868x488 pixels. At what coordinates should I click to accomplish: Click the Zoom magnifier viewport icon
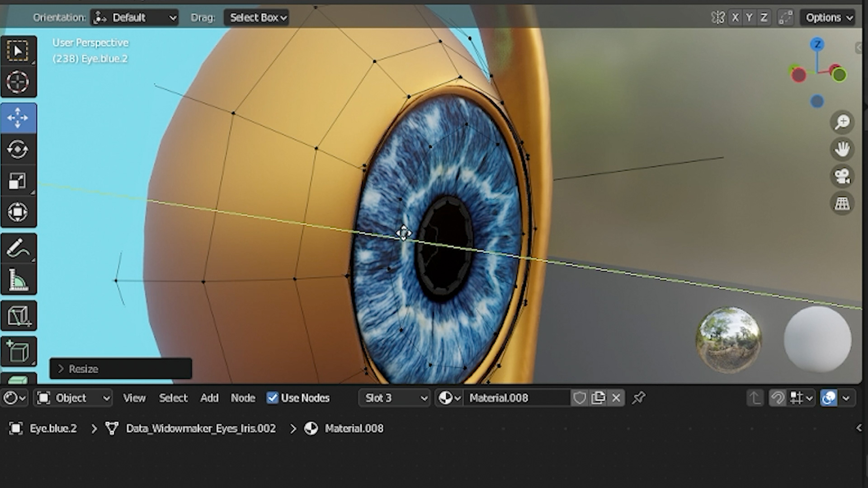pos(842,122)
